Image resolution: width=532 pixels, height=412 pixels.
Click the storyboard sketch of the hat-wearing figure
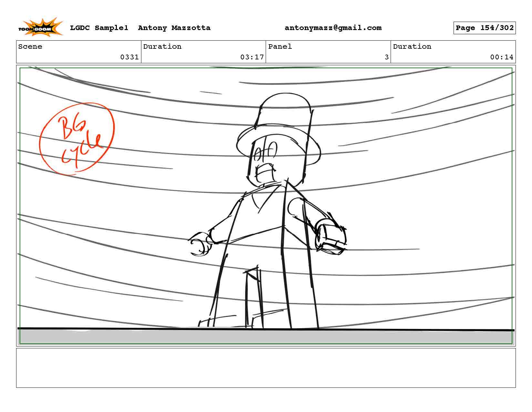pos(268,211)
